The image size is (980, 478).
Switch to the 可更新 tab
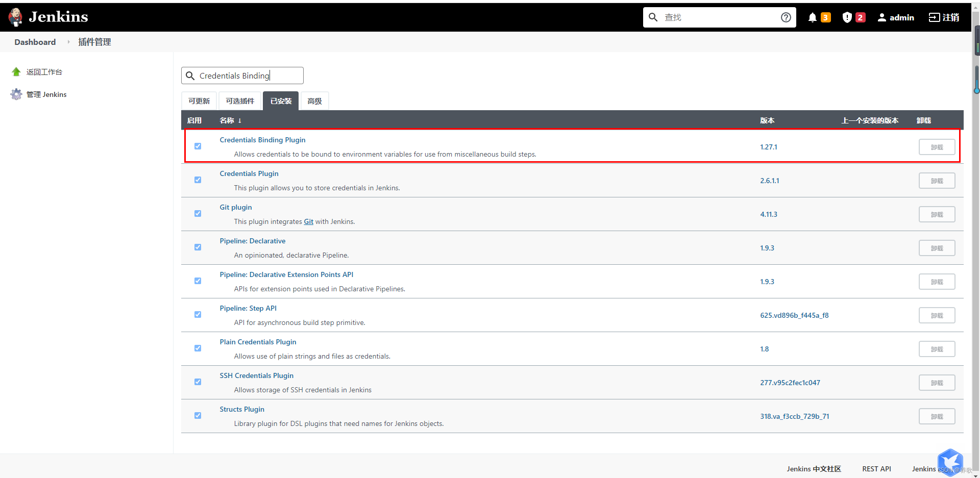click(199, 101)
